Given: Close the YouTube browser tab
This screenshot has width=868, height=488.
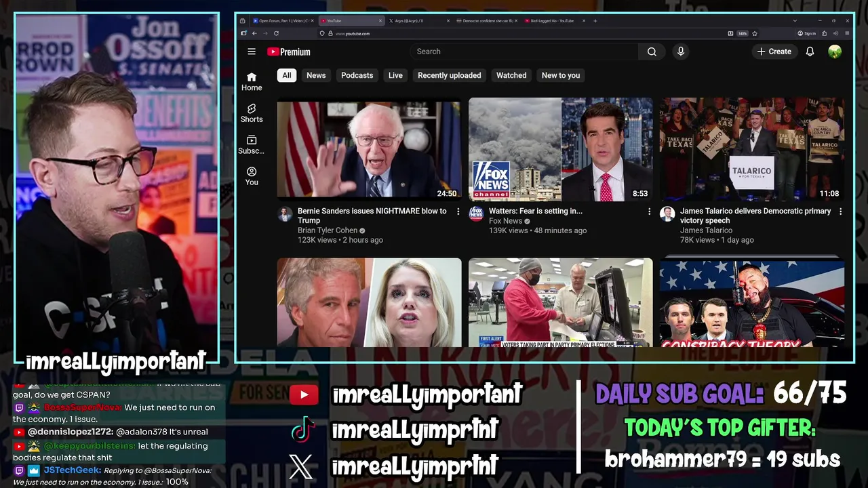Looking at the screenshot, I should coord(380,21).
